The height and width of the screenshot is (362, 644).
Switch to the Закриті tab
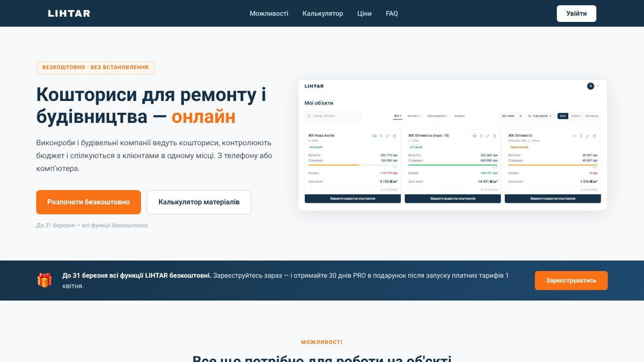click(x=460, y=116)
